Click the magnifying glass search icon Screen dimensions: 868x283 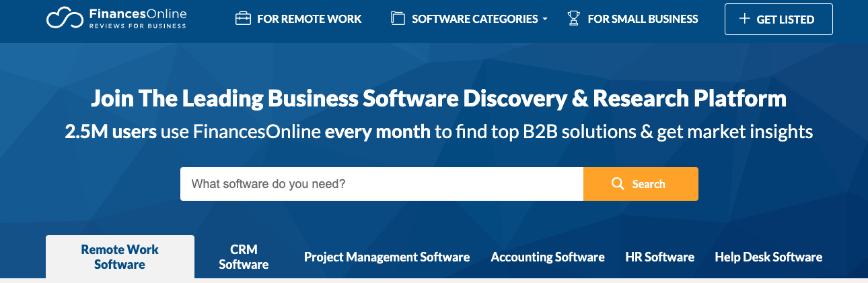(618, 184)
